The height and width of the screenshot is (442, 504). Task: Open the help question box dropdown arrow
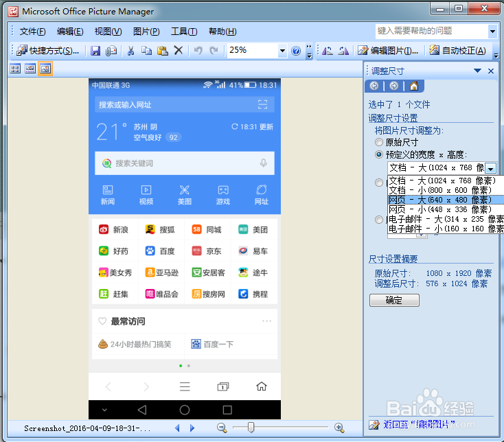[x=492, y=32]
